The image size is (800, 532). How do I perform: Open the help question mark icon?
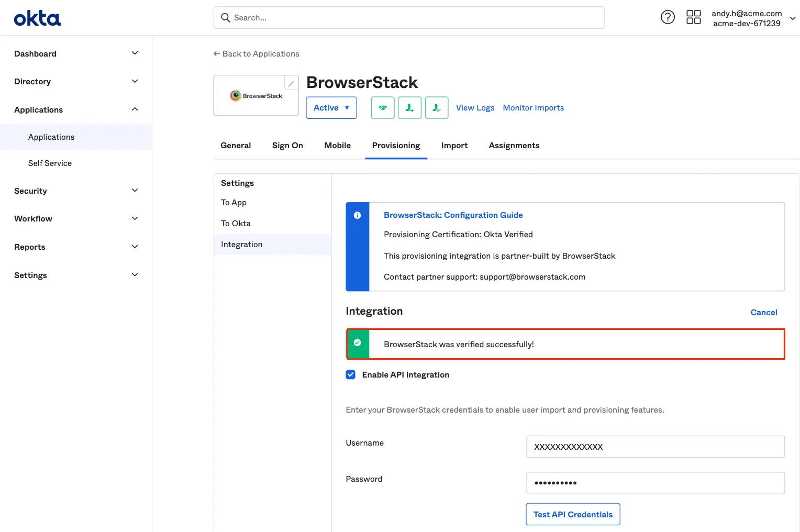click(x=668, y=17)
